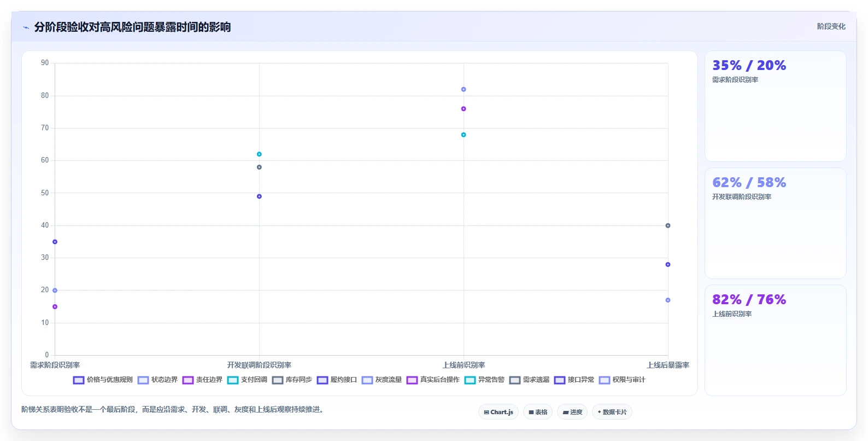Click the teal data point at value 62

click(259, 154)
